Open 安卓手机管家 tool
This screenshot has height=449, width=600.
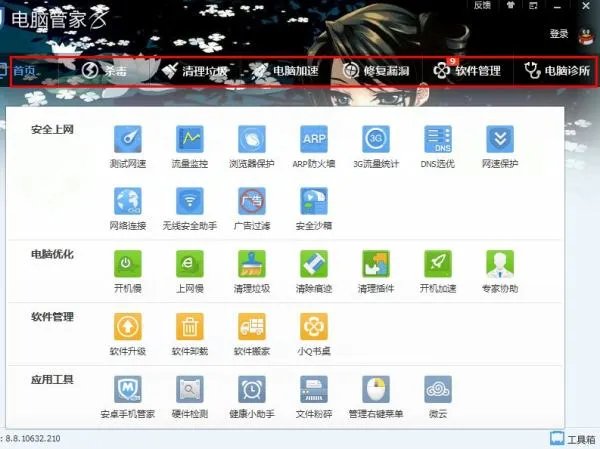(127, 389)
